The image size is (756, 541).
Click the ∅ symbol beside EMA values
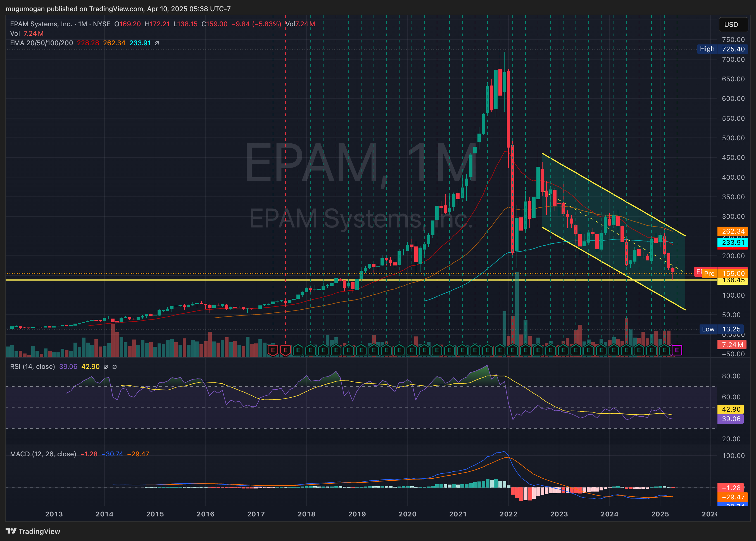click(x=157, y=43)
